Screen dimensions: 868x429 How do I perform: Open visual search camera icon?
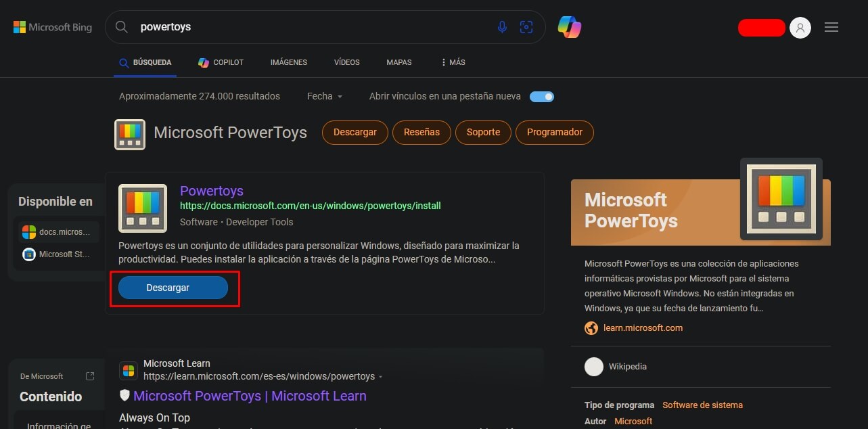[x=526, y=27]
